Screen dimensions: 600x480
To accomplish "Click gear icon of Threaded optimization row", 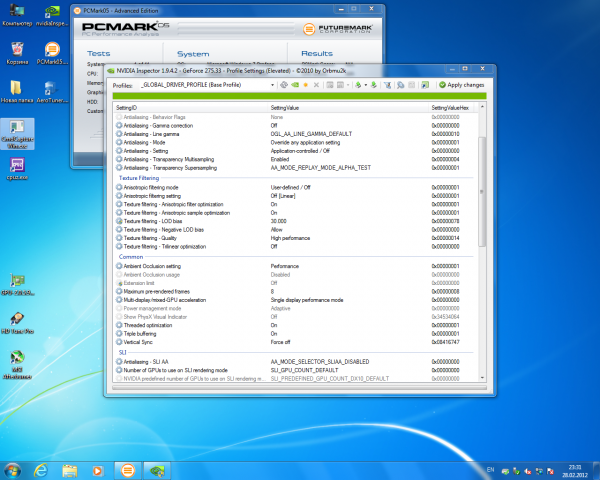I will coord(119,325).
